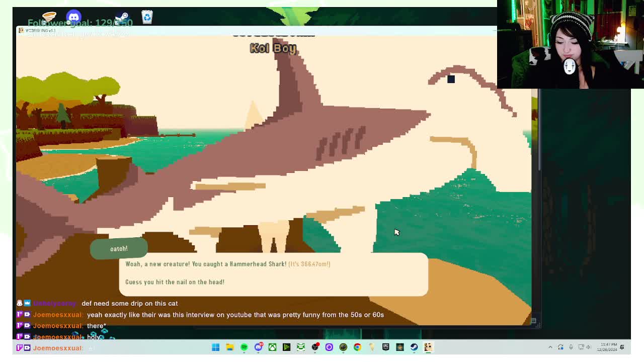Open the notification bell in the taskbar

click(x=622, y=347)
